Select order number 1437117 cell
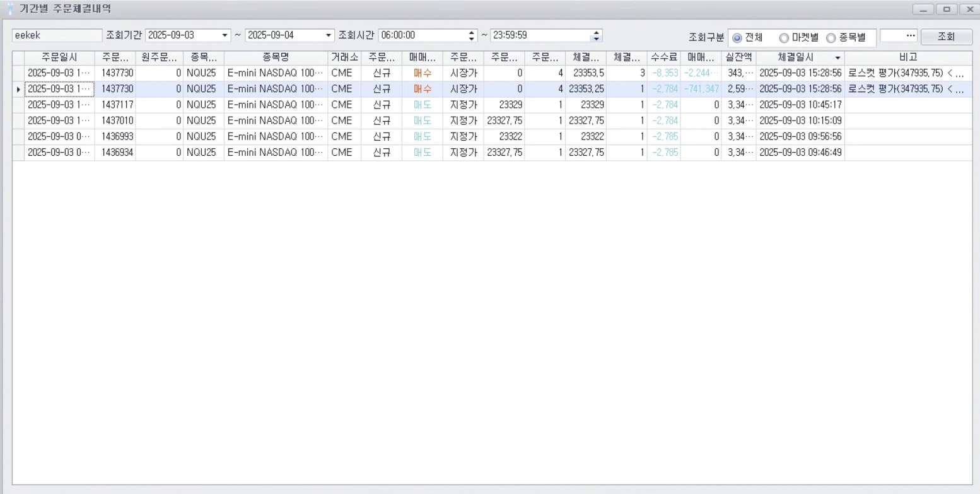 (115, 105)
